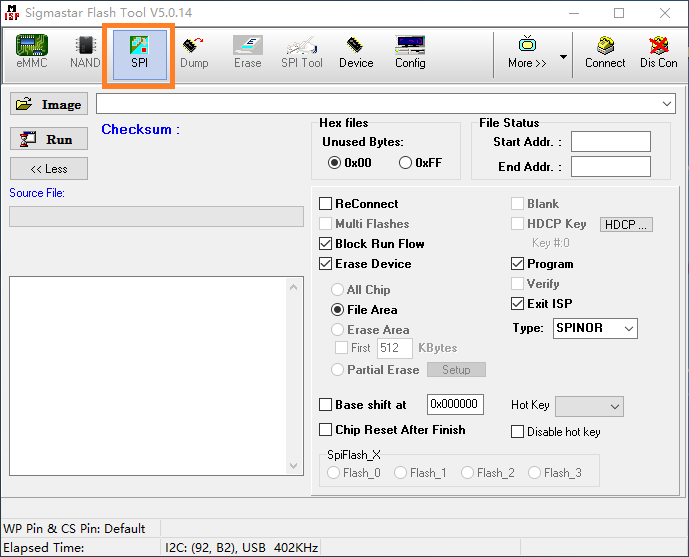Toggle Chip Reset After Finish

pos(326,430)
